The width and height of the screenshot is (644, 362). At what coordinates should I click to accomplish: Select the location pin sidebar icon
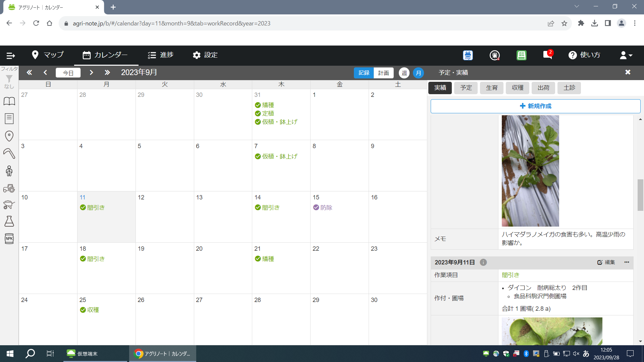pos(9,136)
